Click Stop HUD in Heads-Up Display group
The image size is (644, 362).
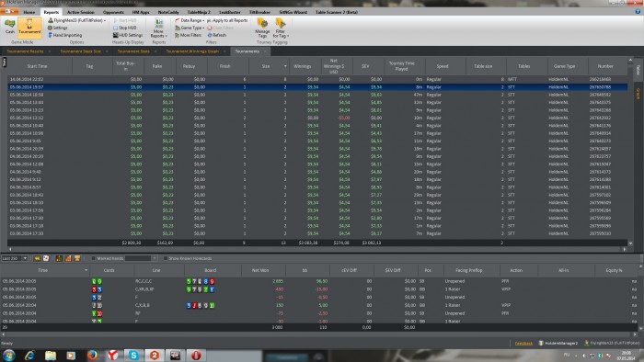(x=124, y=28)
